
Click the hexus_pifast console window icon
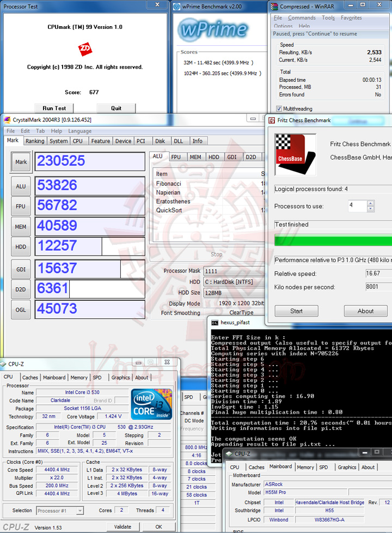pyautogui.click(x=215, y=323)
